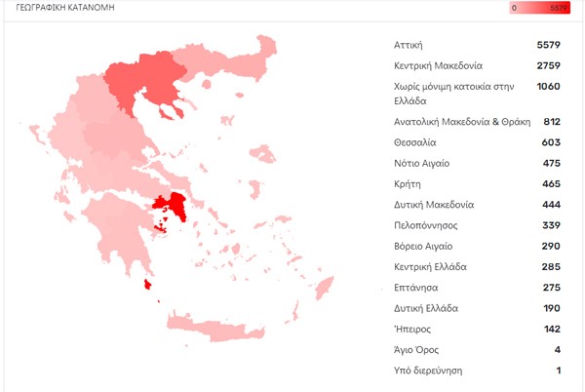Select Πελοπόννησος in the region list
The image size is (585, 392).
[478, 225]
